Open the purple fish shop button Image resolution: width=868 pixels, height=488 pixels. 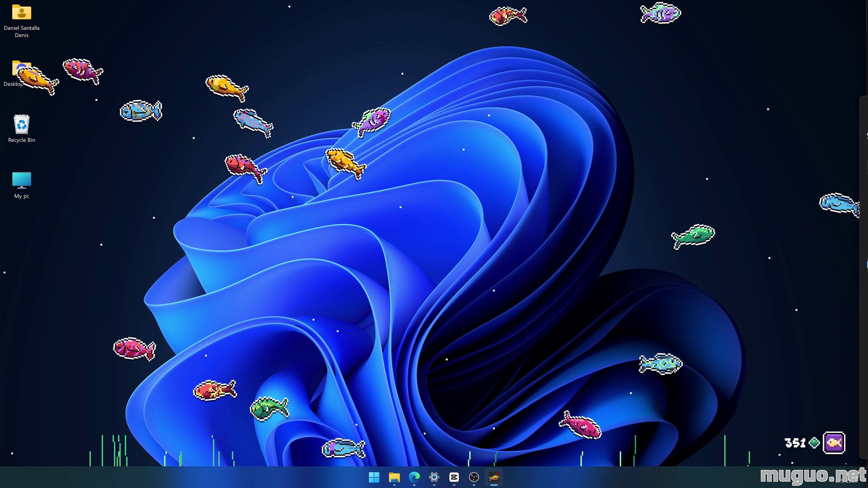click(x=834, y=443)
